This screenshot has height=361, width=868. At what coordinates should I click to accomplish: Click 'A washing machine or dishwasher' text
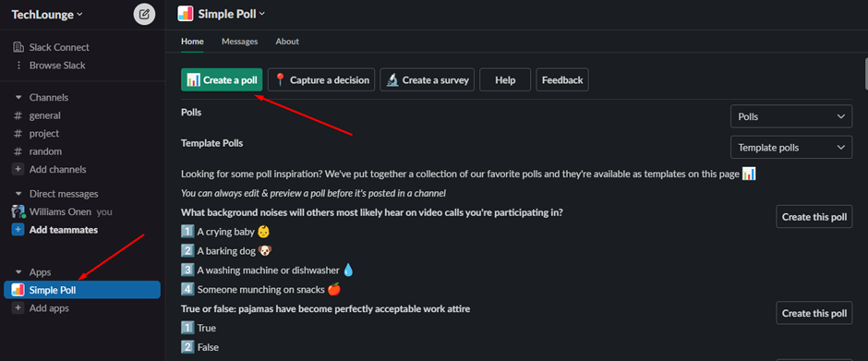click(x=268, y=271)
